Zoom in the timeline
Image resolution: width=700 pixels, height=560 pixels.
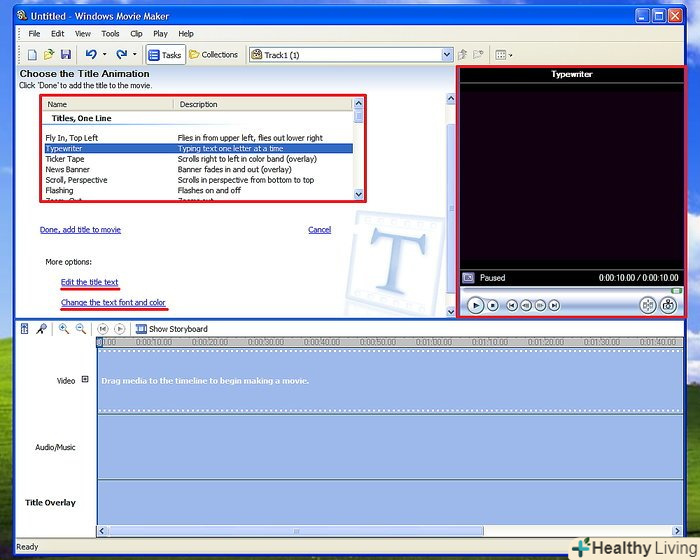point(64,329)
